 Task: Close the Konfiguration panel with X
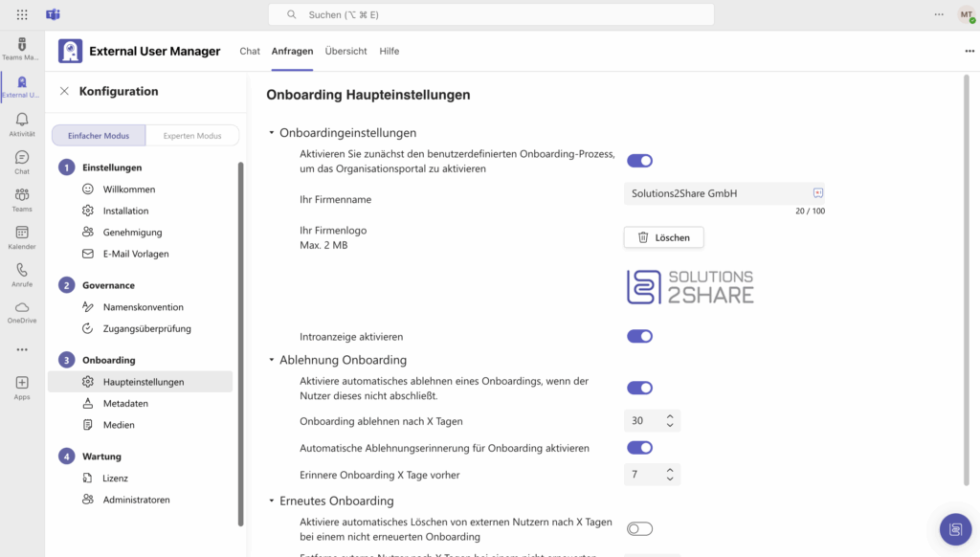tap(64, 92)
